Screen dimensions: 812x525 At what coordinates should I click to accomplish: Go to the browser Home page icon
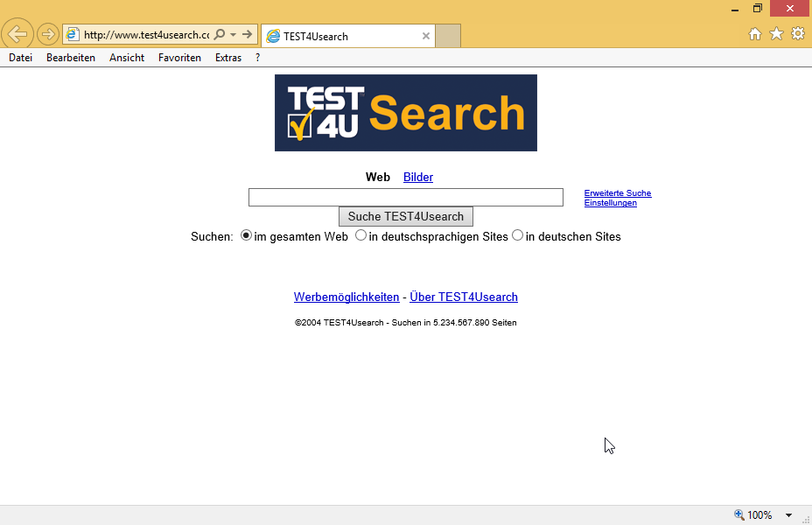(x=755, y=34)
